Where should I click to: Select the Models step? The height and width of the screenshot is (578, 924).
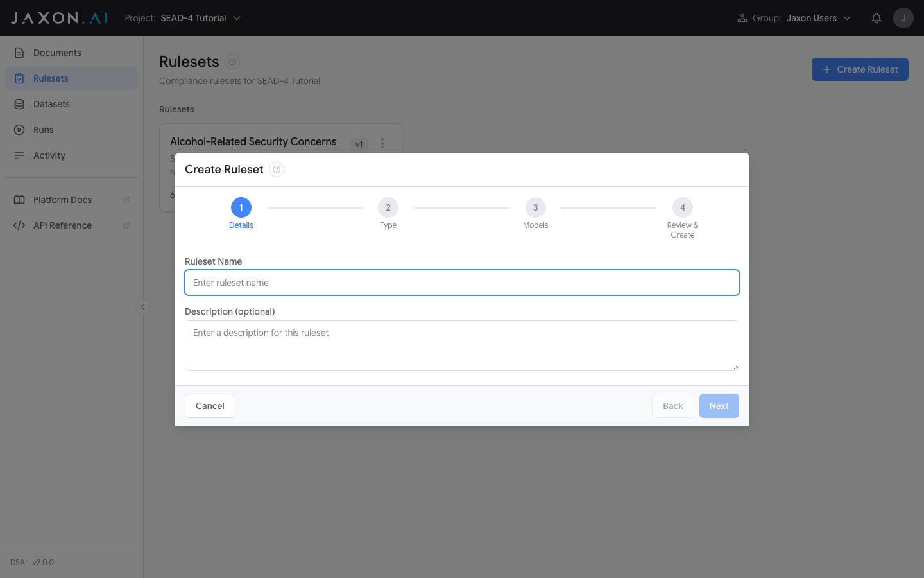click(535, 207)
